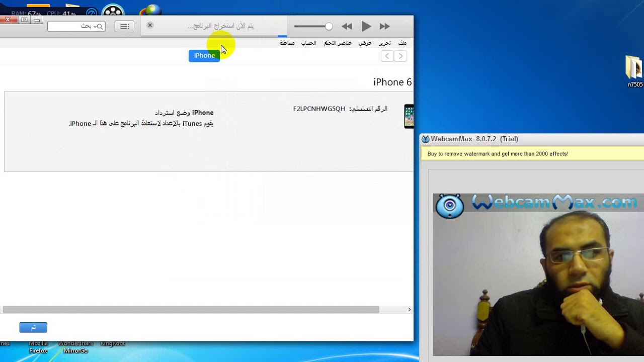Open the الحساب (Account) menu
The height and width of the screenshot is (362, 644).
click(308, 43)
